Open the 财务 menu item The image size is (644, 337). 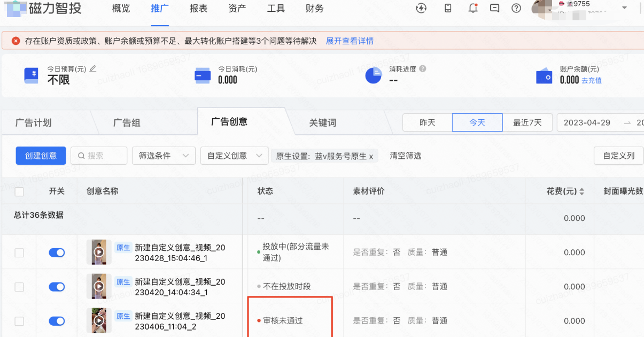click(314, 9)
